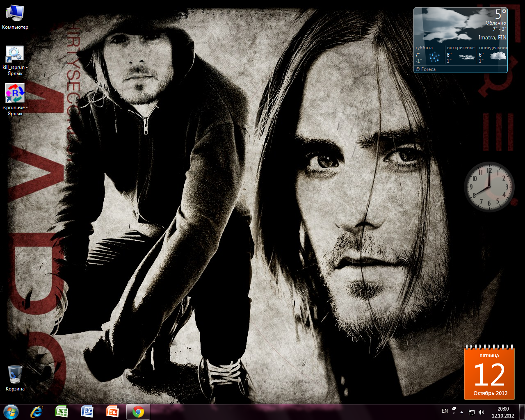Image resolution: width=525 pixels, height=420 pixels.
Task: Select the rsprun.exe shortcut on desktop
Action: pos(15,94)
